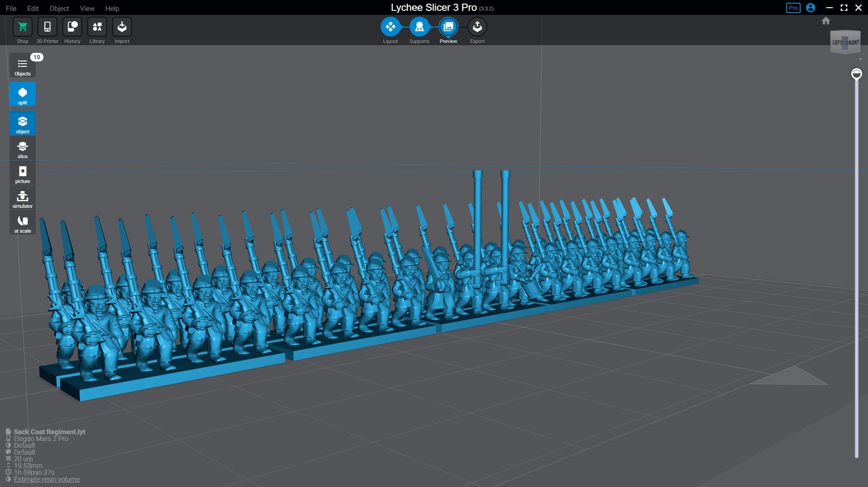Click the Pro badge button
Image resolution: width=868 pixels, height=487 pixels.
pos(793,8)
